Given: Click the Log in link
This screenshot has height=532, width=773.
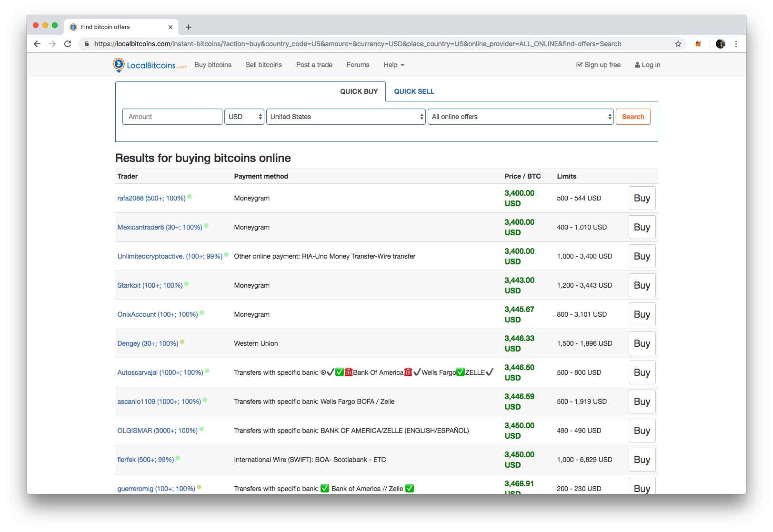Looking at the screenshot, I should click(647, 65).
